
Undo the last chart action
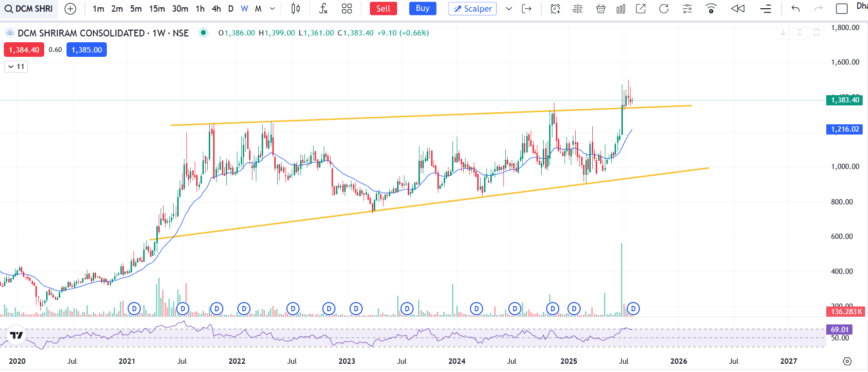tap(796, 9)
